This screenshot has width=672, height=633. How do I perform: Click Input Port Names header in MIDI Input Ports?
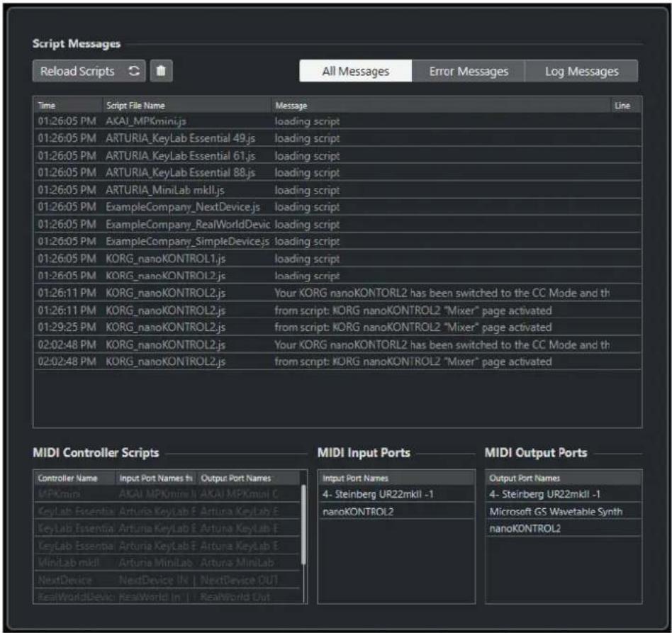[x=396, y=478]
